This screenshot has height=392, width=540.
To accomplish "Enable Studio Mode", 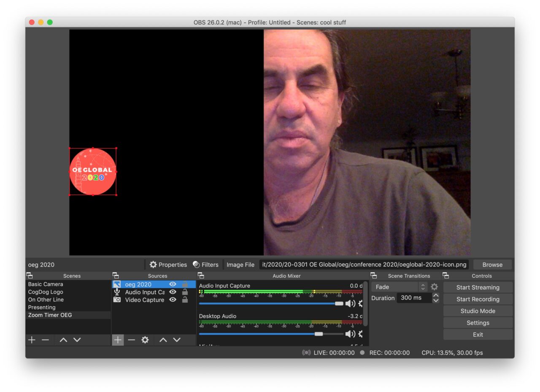I will pos(478,311).
